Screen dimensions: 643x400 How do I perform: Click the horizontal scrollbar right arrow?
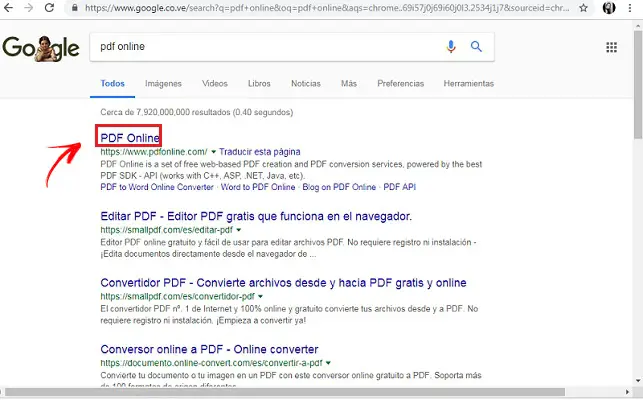627,392
